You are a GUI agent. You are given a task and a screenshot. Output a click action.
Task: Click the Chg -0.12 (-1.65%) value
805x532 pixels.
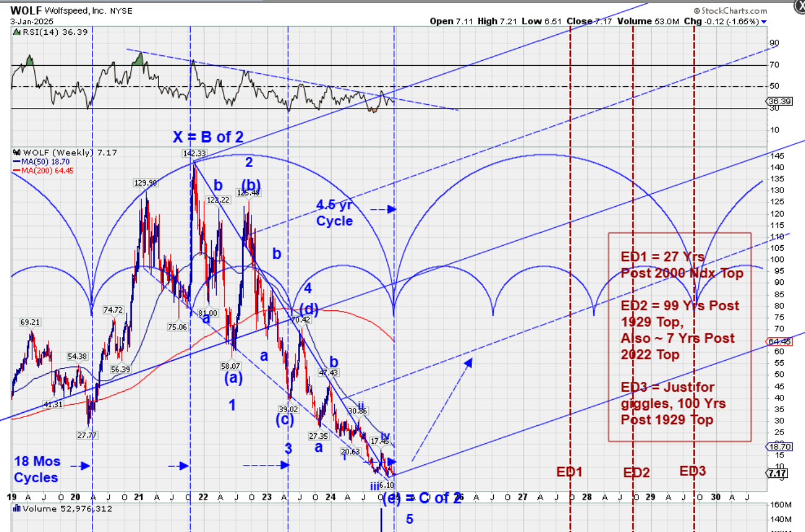click(x=721, y=21)
